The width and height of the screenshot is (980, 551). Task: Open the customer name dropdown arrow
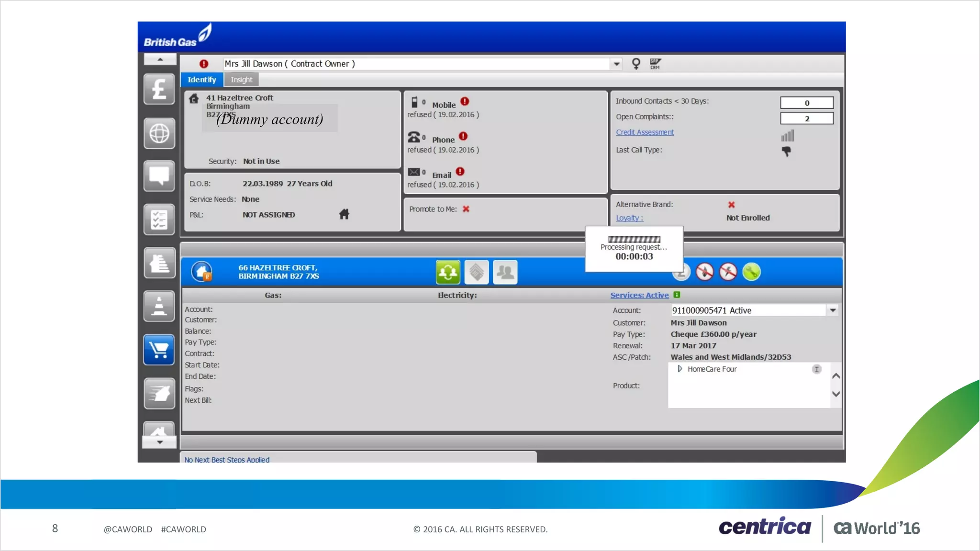tap(616, 64)
